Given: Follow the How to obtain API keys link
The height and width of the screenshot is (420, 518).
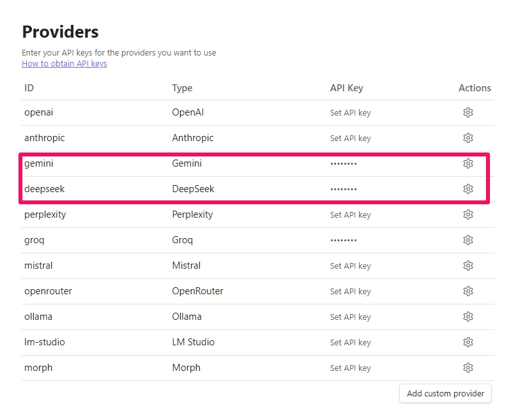Looking at the screenshot, I should [65, 63].
